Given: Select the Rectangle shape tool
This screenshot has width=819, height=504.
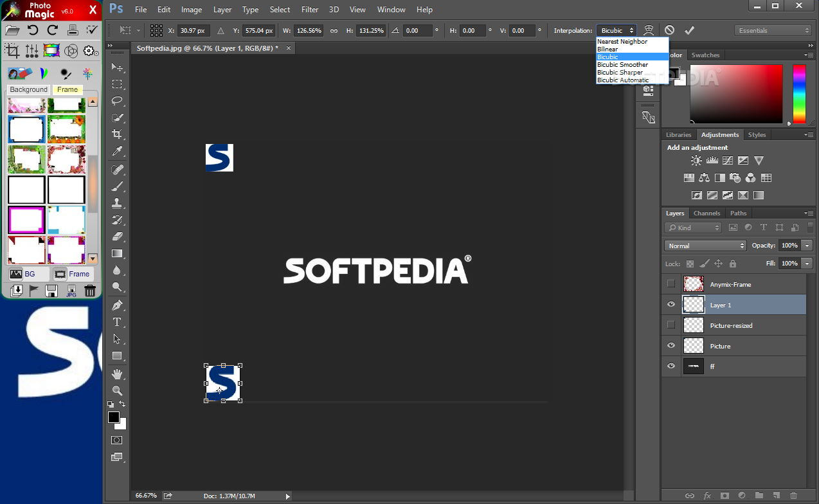Looking at the screenshot, I should (x=118, y=355).
